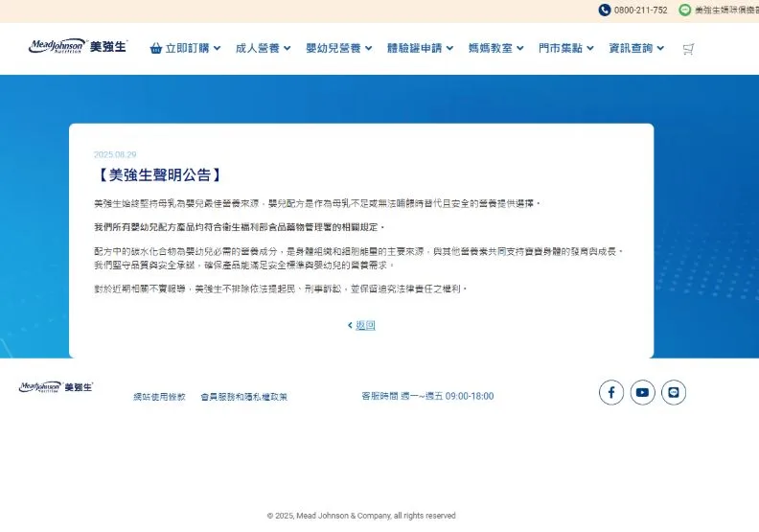Visit the Facebook page icon in footer

[610, 392]
